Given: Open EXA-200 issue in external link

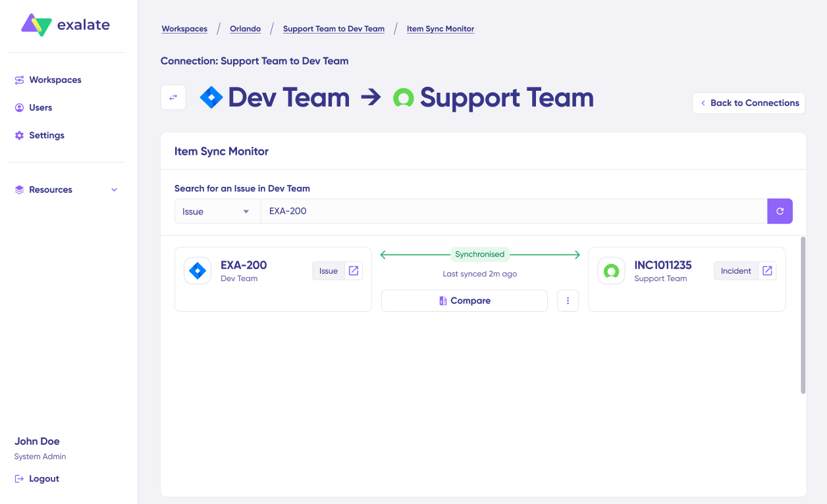Looking at the screenshot, I should click(354, 271).
